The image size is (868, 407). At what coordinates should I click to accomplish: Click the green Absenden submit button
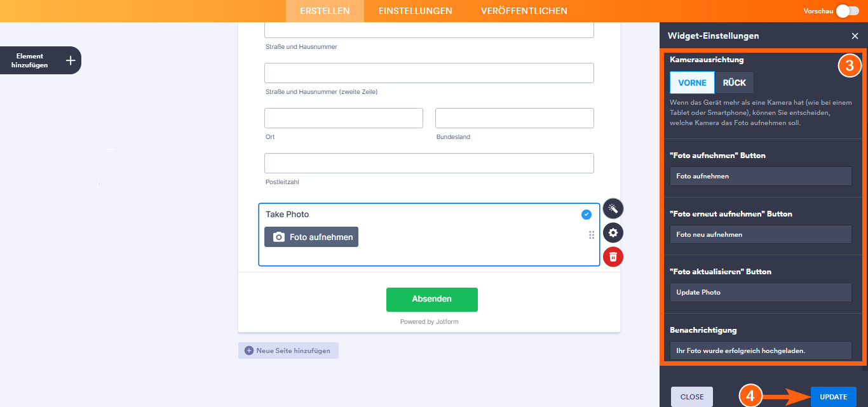pos(432,299)
